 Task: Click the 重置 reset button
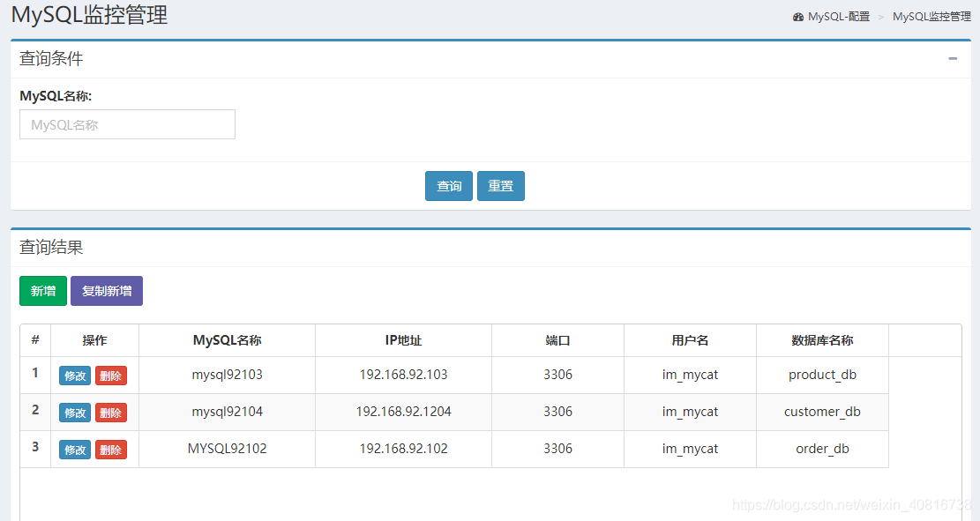501,186
